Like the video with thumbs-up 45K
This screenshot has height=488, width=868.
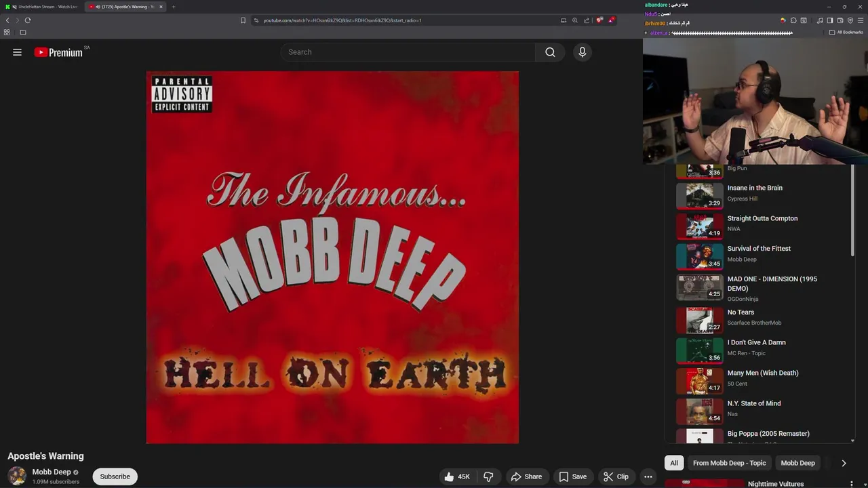(x=457, y=476)
